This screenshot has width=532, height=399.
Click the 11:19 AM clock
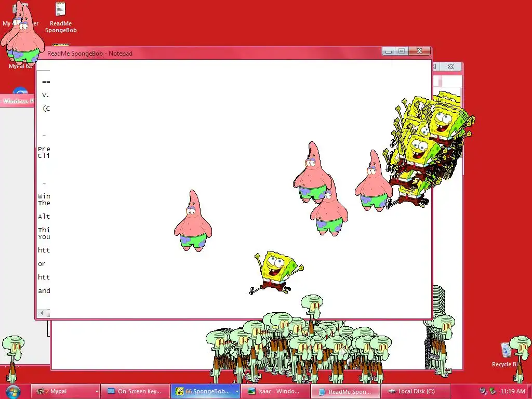[513, 391]
